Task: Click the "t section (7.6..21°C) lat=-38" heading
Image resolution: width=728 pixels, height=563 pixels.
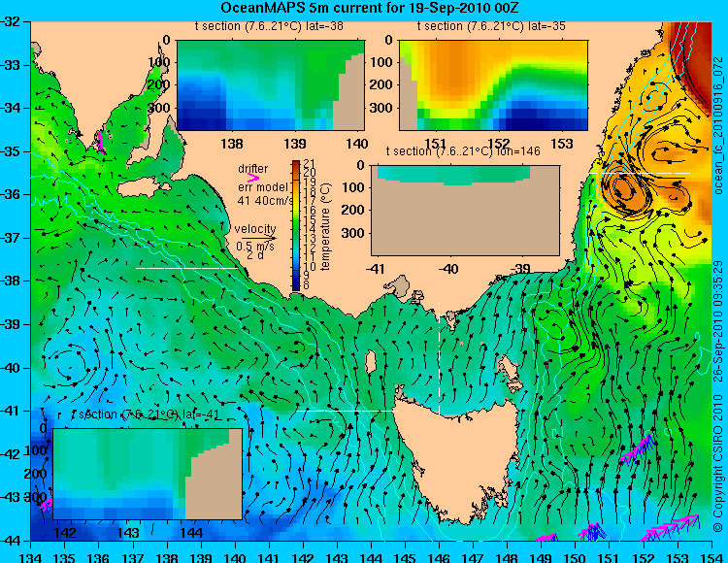Action: [269, 26]
